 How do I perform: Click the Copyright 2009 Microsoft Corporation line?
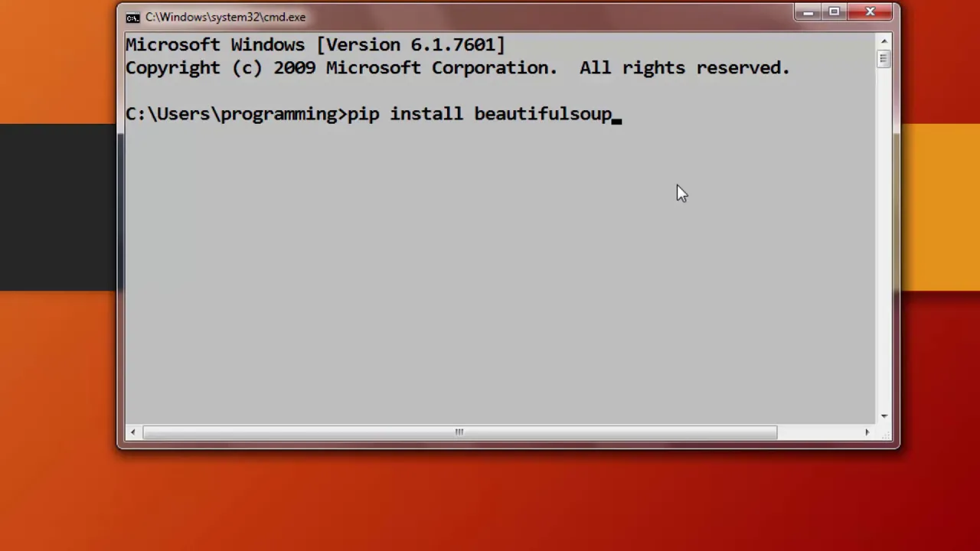pyautogui.click(x=458, y=68)
